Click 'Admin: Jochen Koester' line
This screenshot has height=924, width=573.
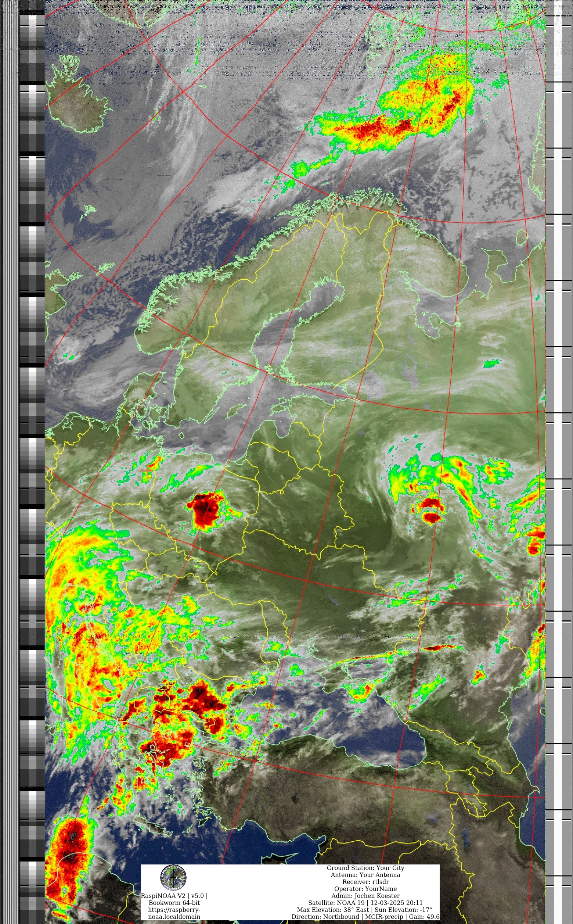pyautogui.click(x=366, y=896)
